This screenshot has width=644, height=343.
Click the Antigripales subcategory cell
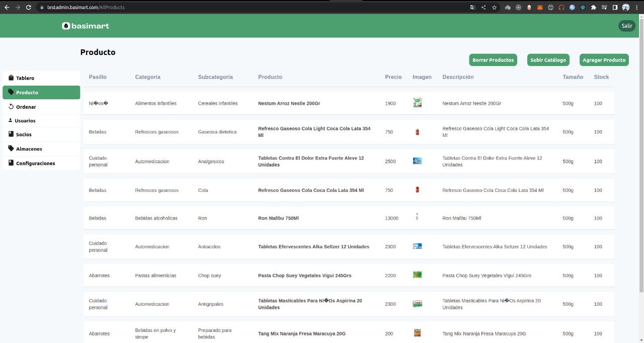coord(212,304)
